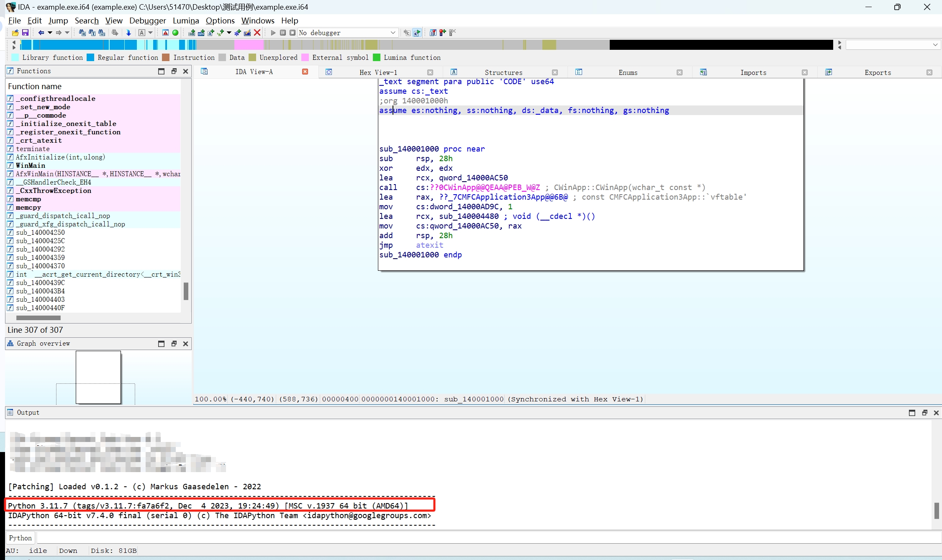The width and height of the screenshot is (942, 560).
Task: Open the Debugger menu
Action: pos(147,21)
